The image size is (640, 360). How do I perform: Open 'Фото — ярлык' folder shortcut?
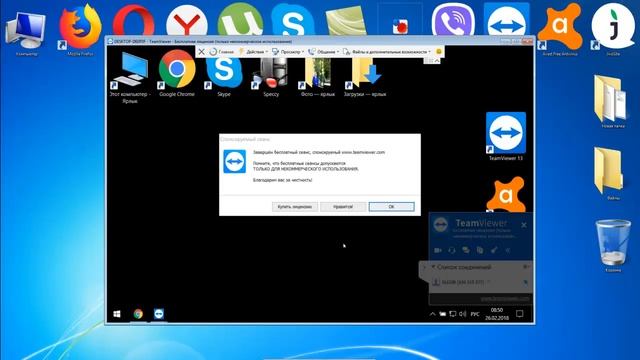pyautogui.click(x=318, y=77)
